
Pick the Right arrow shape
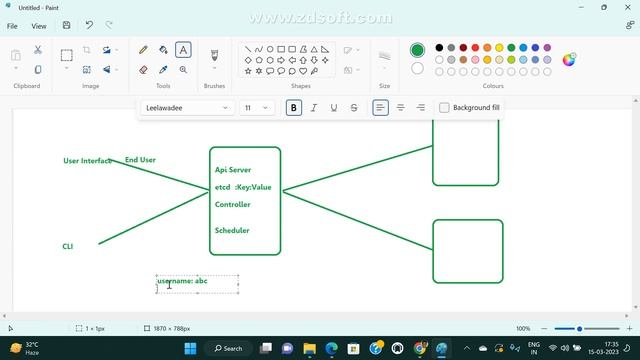(281, 60)
